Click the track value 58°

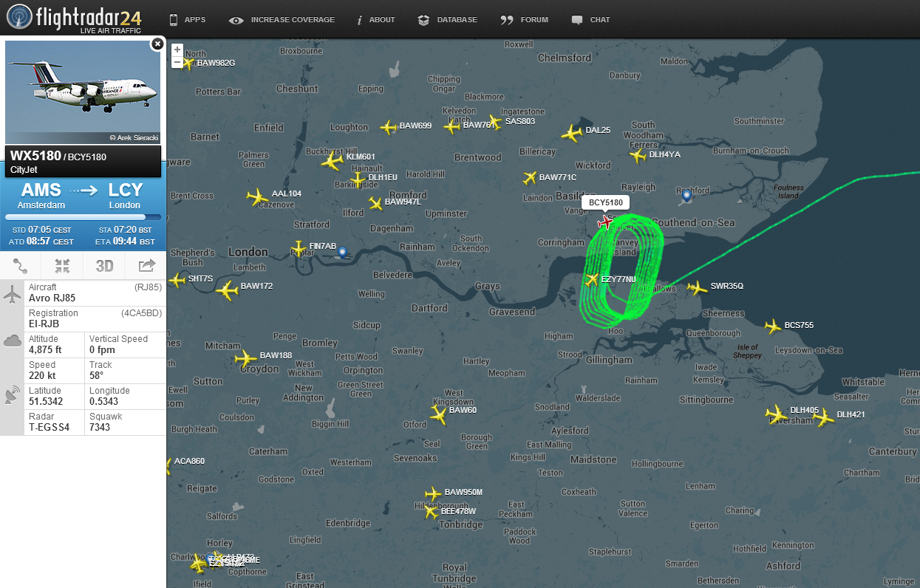pos(96,375)
